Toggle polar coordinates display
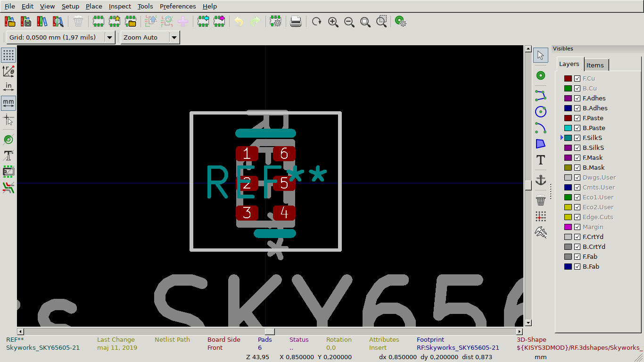The height and width of the screenshot is (362, 644). click(8, 71)
